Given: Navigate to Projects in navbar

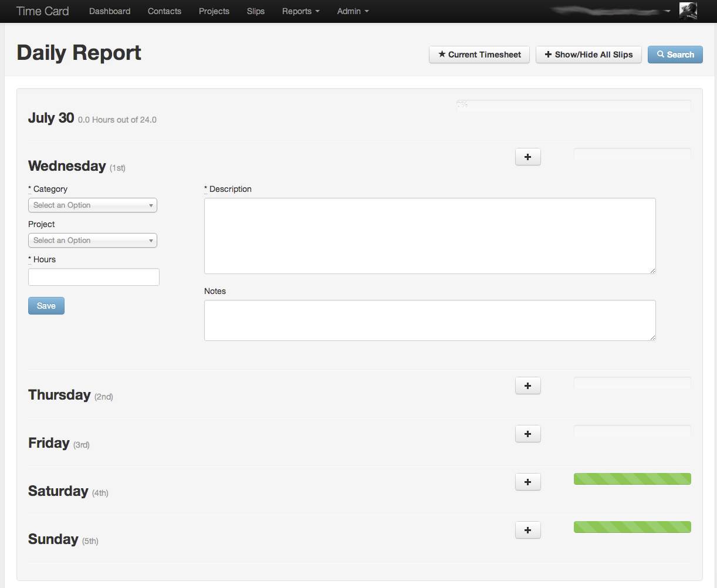Looking at the screenshot, I should [214, 11].
